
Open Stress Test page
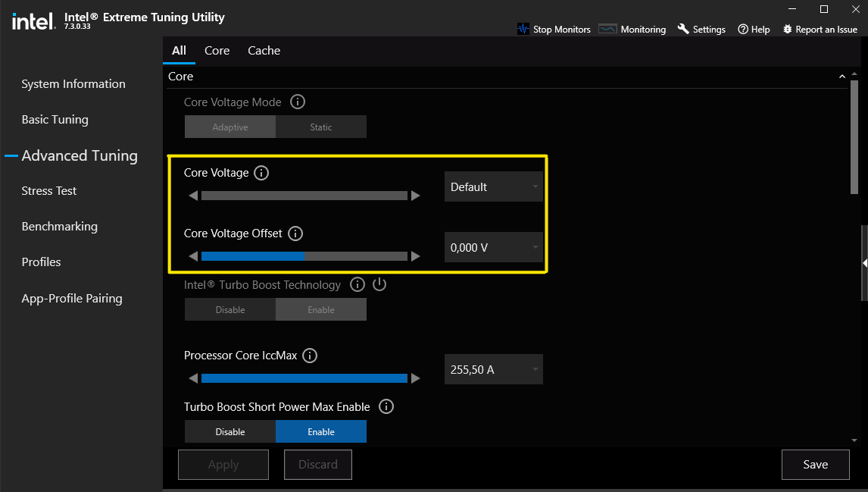(x=48, y=190)
